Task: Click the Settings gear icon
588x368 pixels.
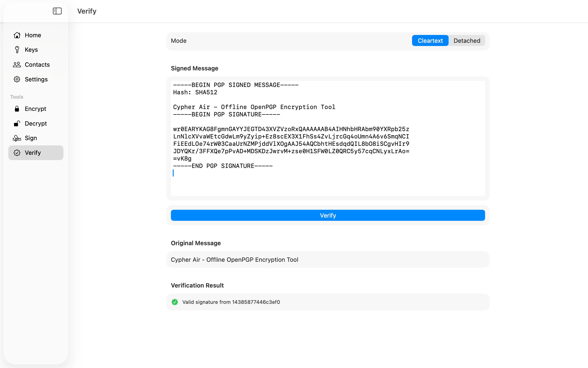Action: [17, 79]
